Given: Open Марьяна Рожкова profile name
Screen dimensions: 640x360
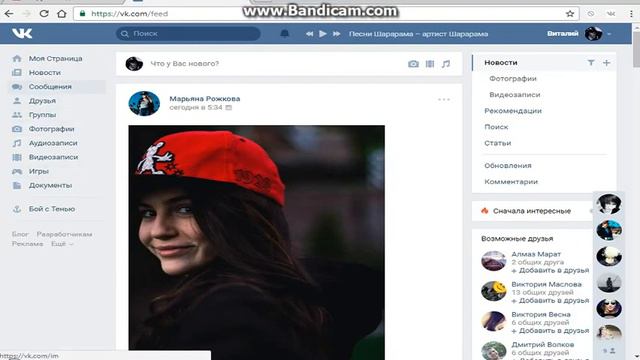Looking at the screenshot, I should click(x=204, y=99).
